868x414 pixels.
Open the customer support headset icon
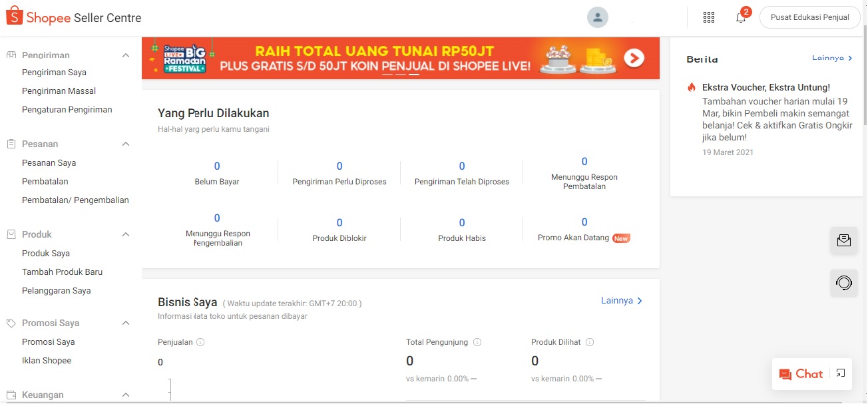point(844,283)
